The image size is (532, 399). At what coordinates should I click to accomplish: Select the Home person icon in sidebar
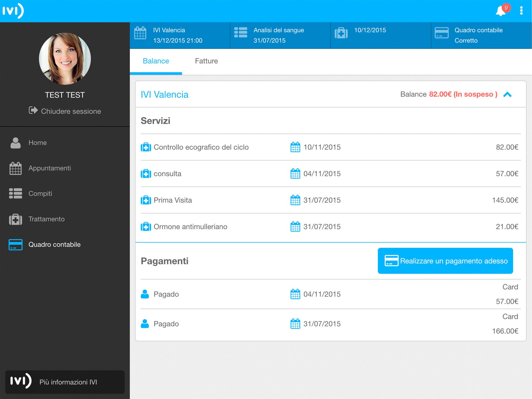16,143
